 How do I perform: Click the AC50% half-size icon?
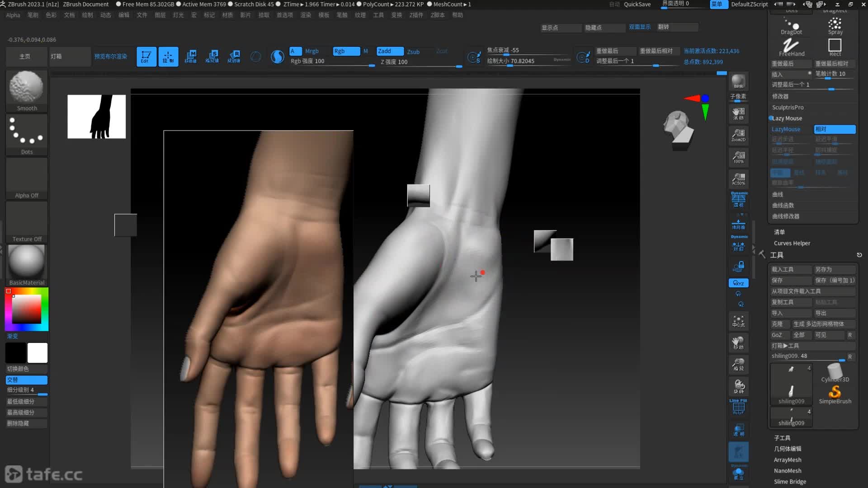pos(738,179)
